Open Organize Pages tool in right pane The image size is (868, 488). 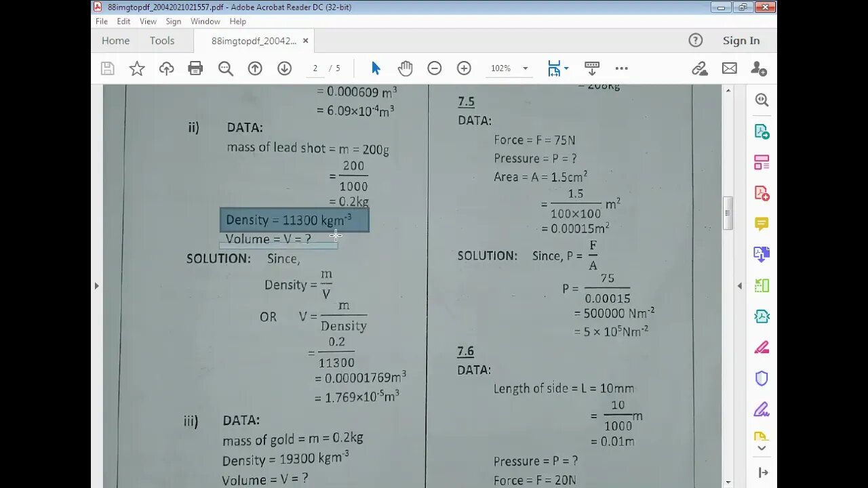[x=762, y=285]
